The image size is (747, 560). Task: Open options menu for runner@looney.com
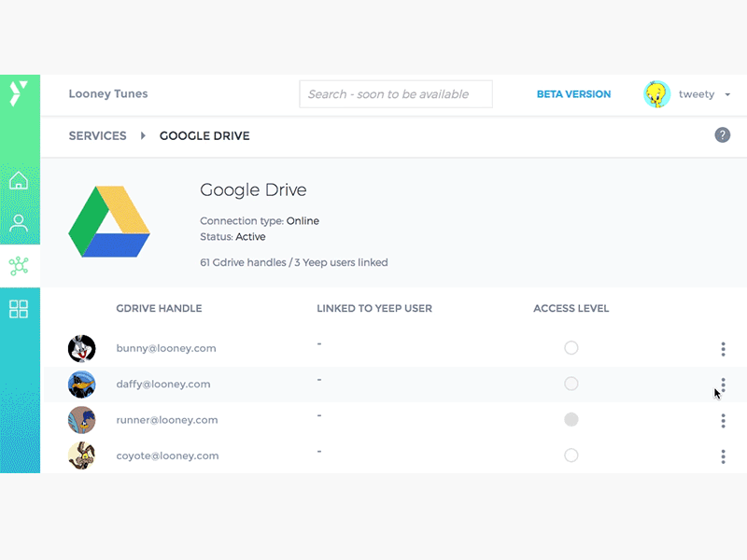pos(723,421)
